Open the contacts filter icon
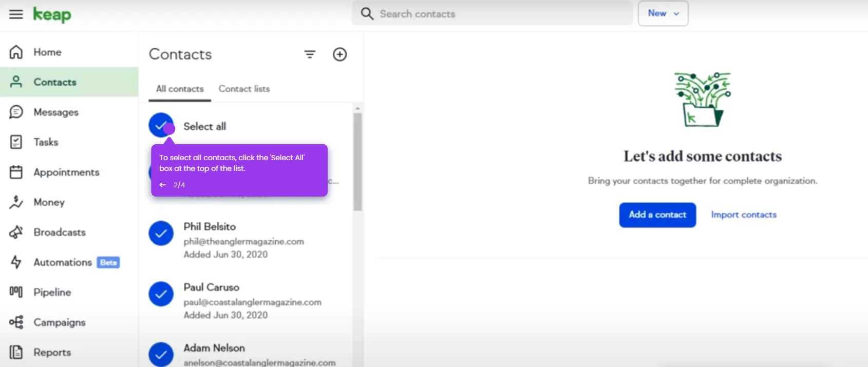Image resolution: width=868 pixels, height=367 pixels. (x=310, y=54)
